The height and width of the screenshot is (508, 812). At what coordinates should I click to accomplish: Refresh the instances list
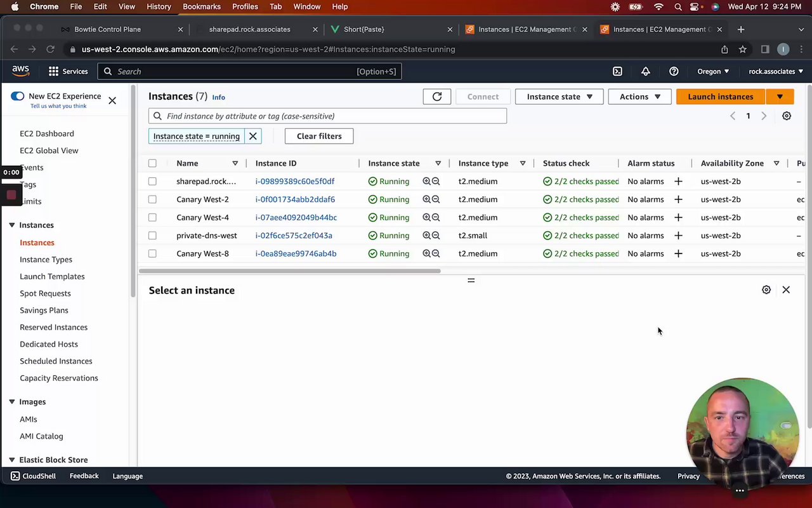pos(437,97)
